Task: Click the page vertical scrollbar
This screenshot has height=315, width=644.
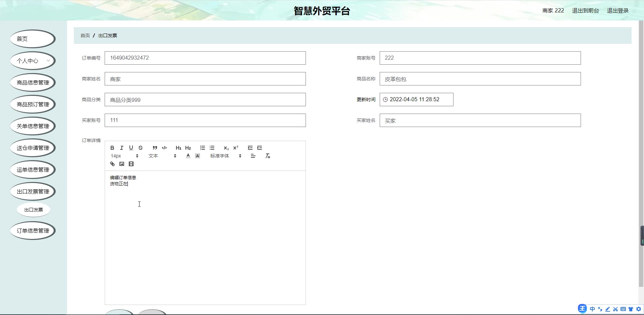Action: (x=641, y=153)
